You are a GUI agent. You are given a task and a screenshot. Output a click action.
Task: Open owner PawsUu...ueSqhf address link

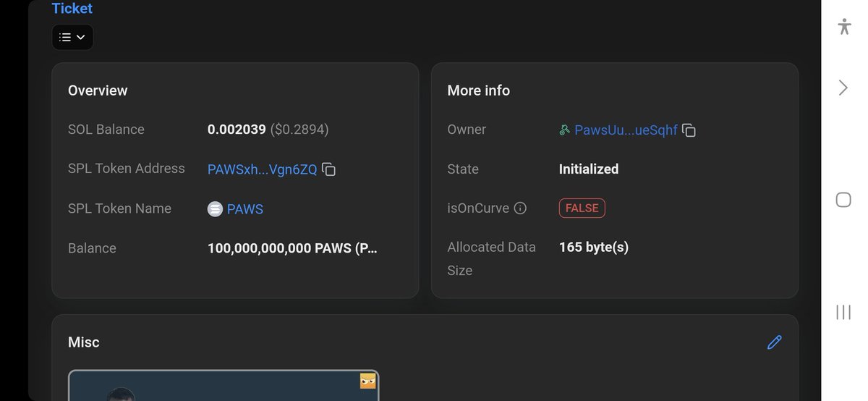[626, 130]
